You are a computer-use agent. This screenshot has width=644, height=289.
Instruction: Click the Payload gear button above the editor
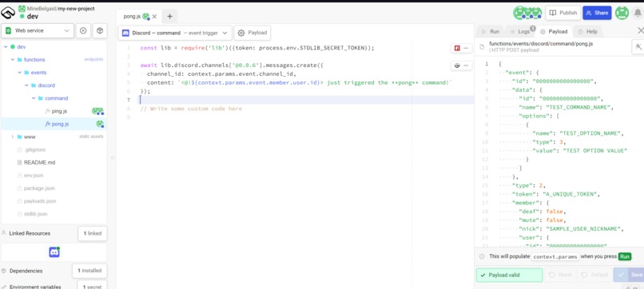[x=252, y=33]
